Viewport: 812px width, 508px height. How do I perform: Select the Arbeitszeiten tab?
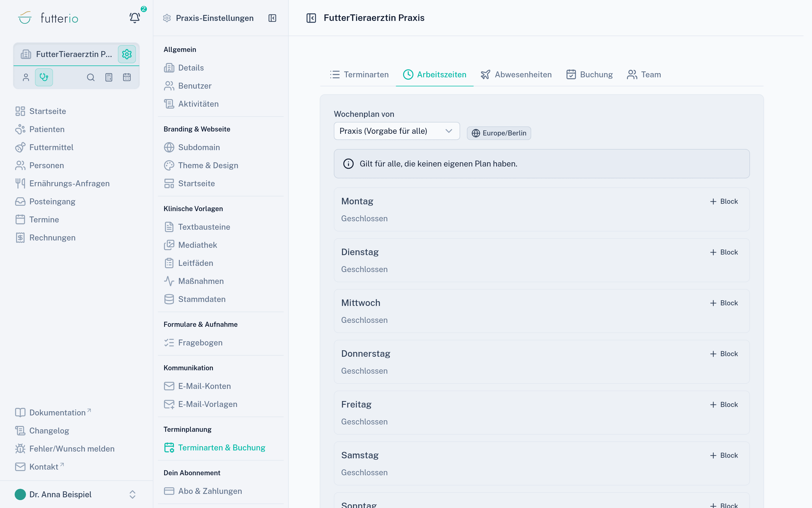pos(434,75)
